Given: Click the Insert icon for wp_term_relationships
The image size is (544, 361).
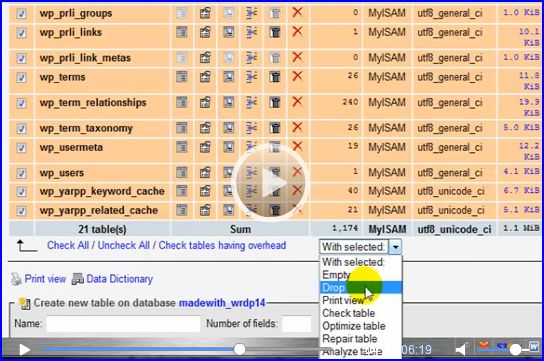Looking at the screenshot, I should click(x=252, y=102).
